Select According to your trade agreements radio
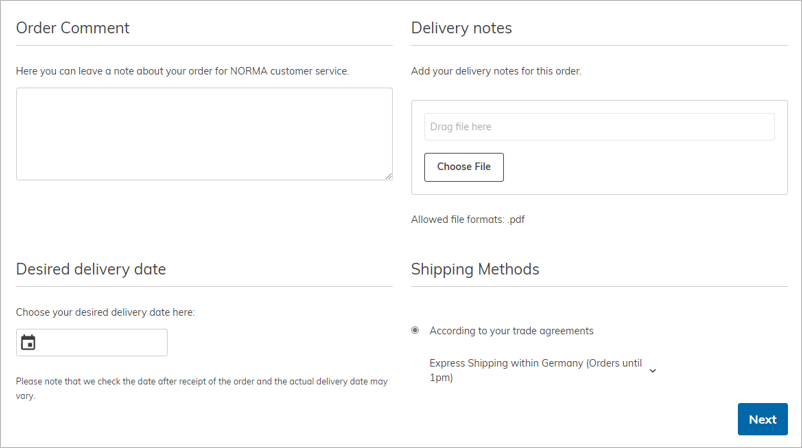 (x=415, y=330)
